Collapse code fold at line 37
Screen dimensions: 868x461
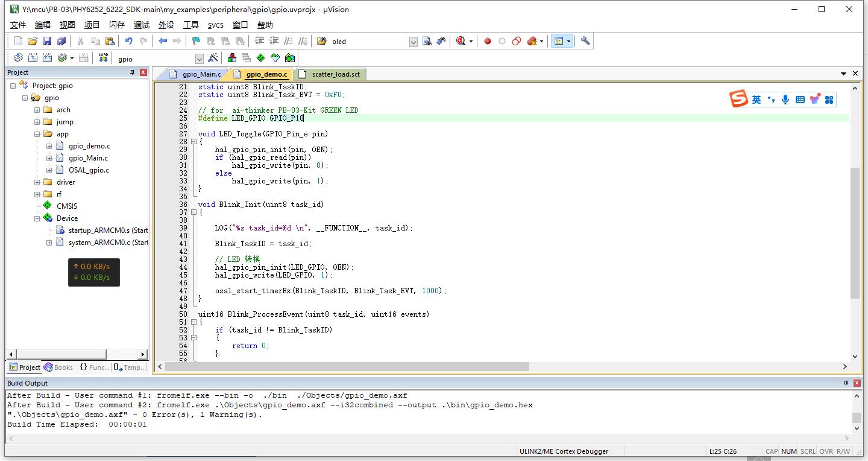[194, 212]
